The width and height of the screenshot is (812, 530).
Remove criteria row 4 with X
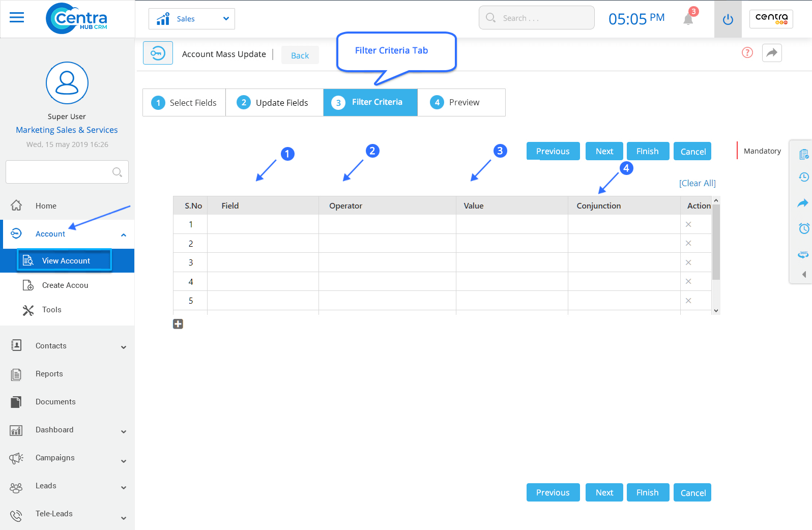pyautogui.click(x=688, y=281)
